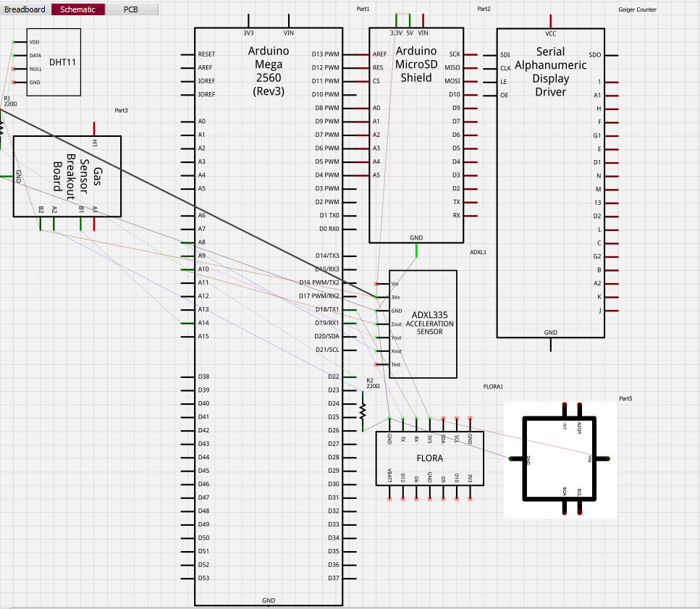Select the DHT11 sensor part
Screen dimensions: 700x609
[54, 62]
